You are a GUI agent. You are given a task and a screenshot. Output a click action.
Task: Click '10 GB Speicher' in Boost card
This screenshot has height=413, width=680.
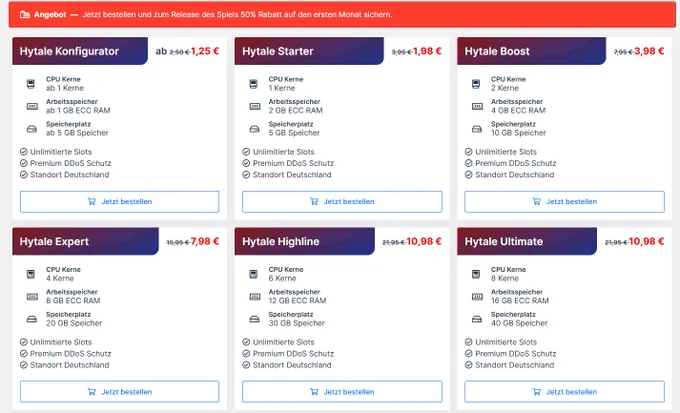coord(518,133)
